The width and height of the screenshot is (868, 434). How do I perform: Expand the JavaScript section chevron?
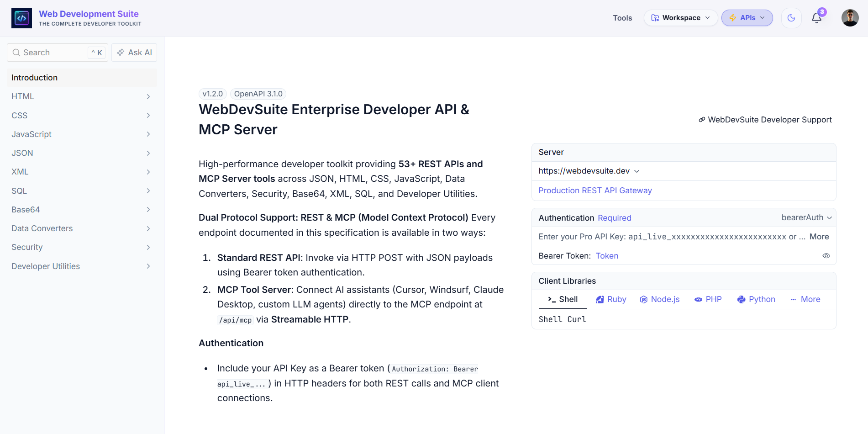(148, 134)
